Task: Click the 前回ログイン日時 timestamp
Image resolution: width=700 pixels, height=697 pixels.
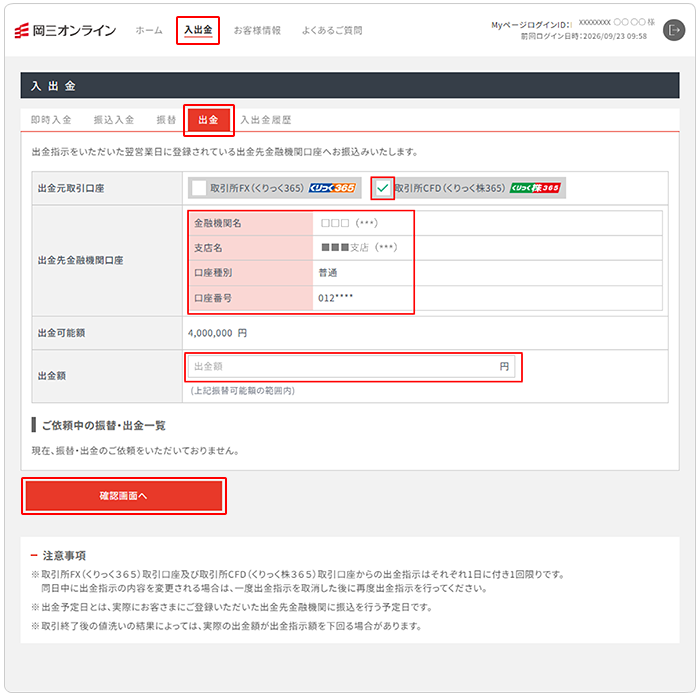Action: (584, 36)
